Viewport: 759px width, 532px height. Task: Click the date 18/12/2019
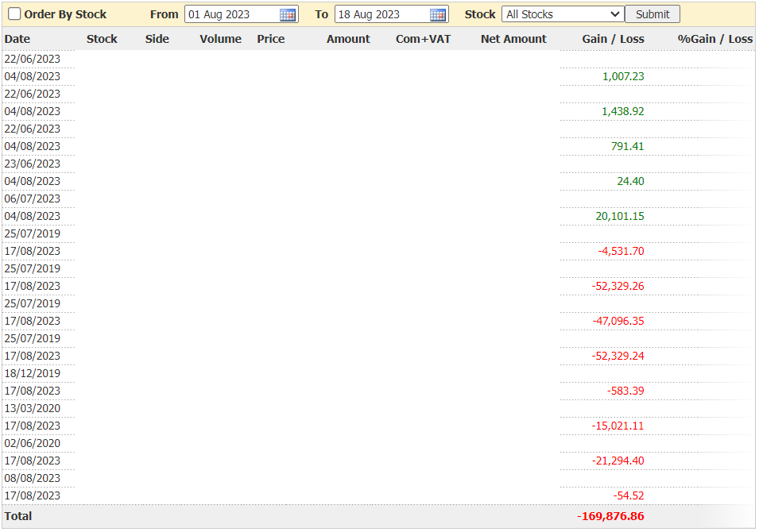coord(33,373)
